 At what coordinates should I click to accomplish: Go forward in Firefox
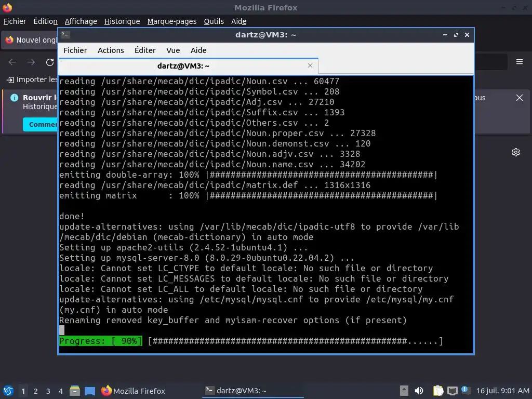click(x=31, y=62)
